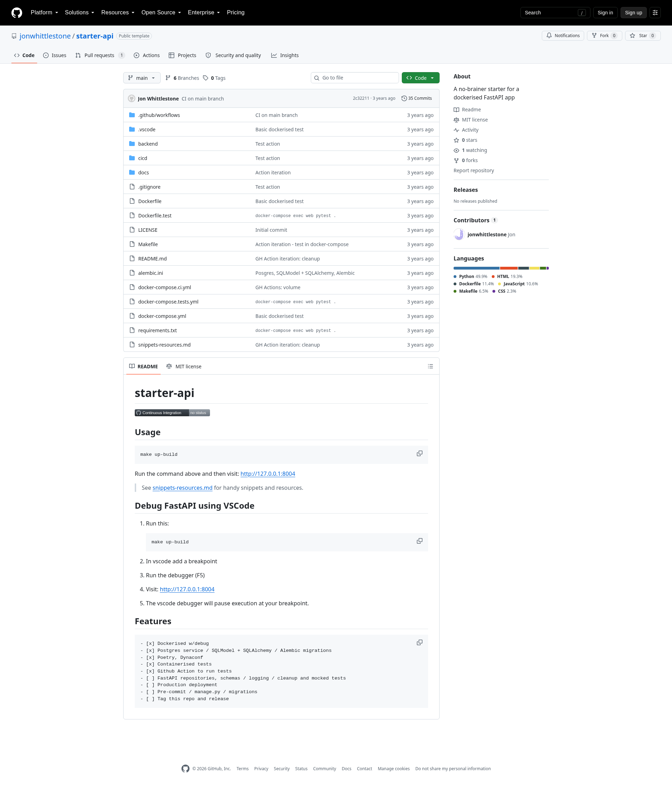Open the README outline list icon

coord(430,367)
